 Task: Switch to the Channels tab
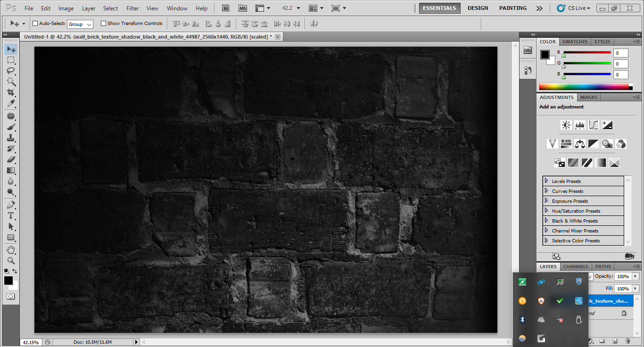(576, 266)
